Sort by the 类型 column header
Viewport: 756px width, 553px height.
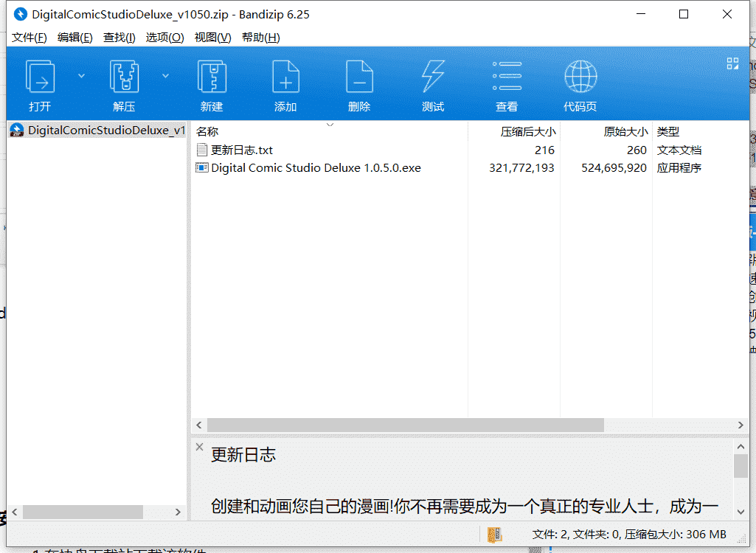click(x=701, y=132)
